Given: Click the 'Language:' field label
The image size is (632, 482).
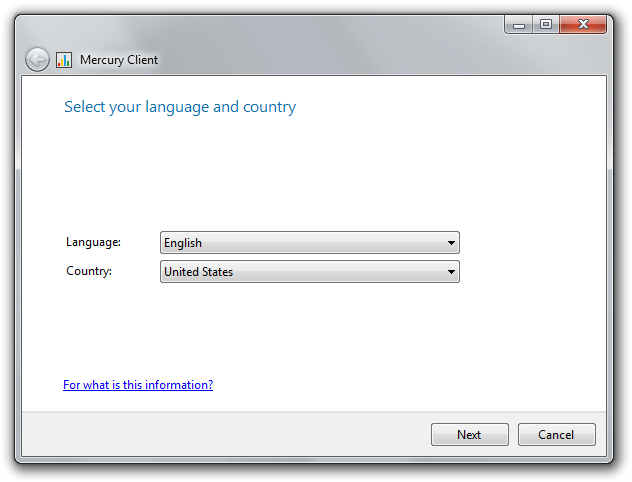Looking at the screenshot, I should [93, 242].
